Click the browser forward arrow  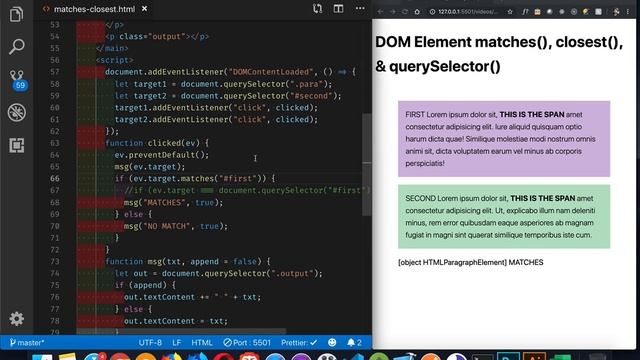(393, 12)
